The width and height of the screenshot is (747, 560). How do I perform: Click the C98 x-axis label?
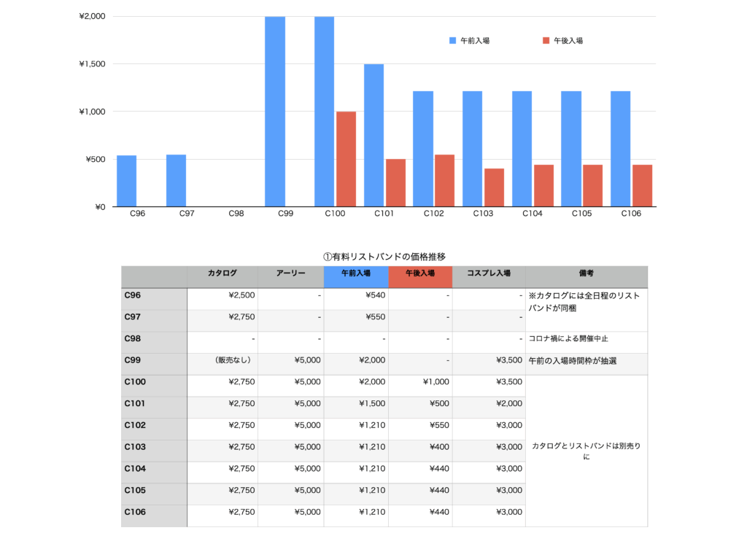236,214
